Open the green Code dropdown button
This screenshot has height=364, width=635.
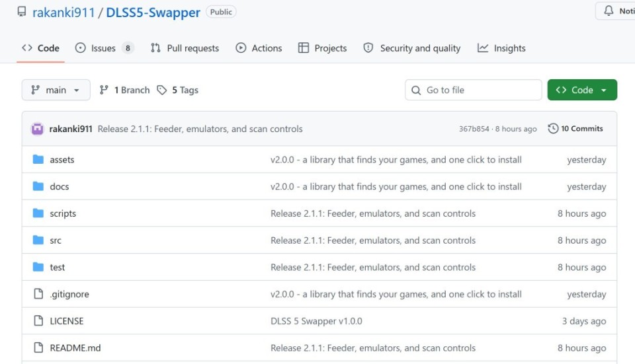(x=582, y=90)
